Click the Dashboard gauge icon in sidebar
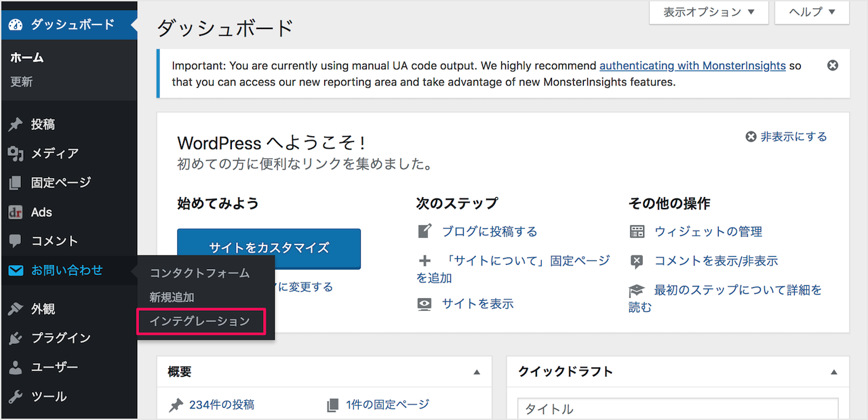The width and height of the screenshot is (868, 420). [x=16, y=24]
